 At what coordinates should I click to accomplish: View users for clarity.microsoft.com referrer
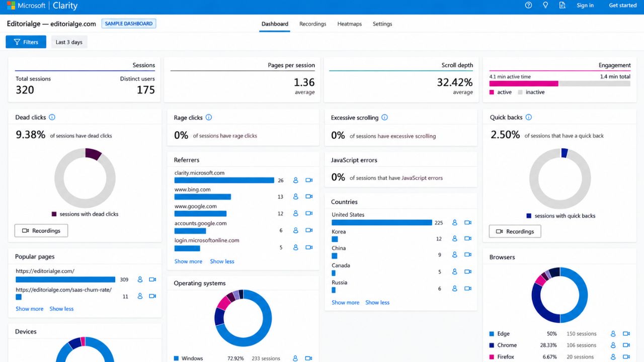point(296,180)
